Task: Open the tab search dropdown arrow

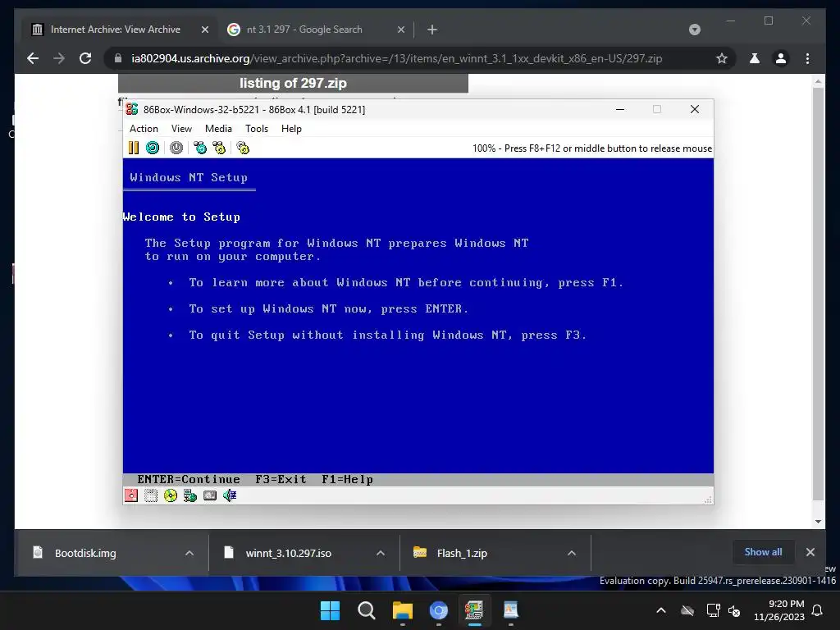Action: tap(694, 30)
